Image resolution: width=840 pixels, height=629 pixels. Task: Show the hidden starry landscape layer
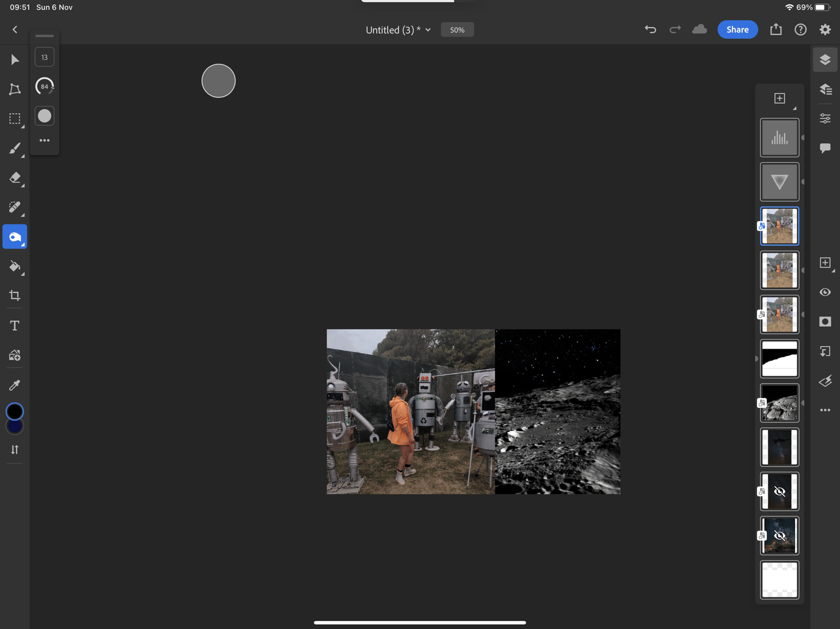779,536
